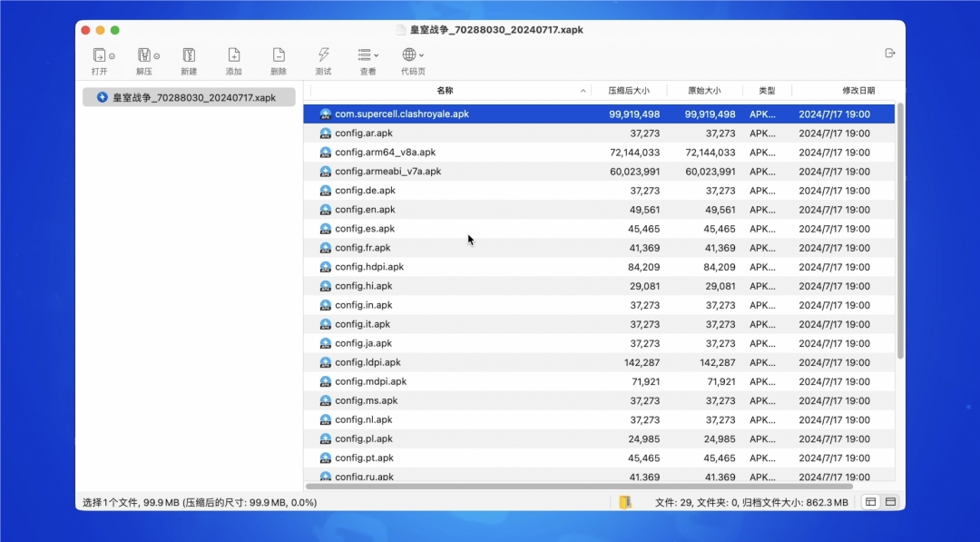Click the 解压 (Extract) toolbar icon
The height and width of the screenshot is (542, 980).
click(143, 55)
